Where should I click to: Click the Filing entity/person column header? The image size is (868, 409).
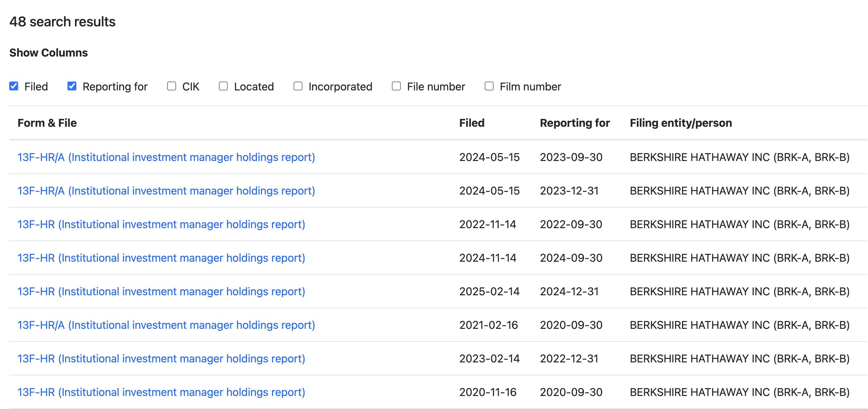point(681,123)
